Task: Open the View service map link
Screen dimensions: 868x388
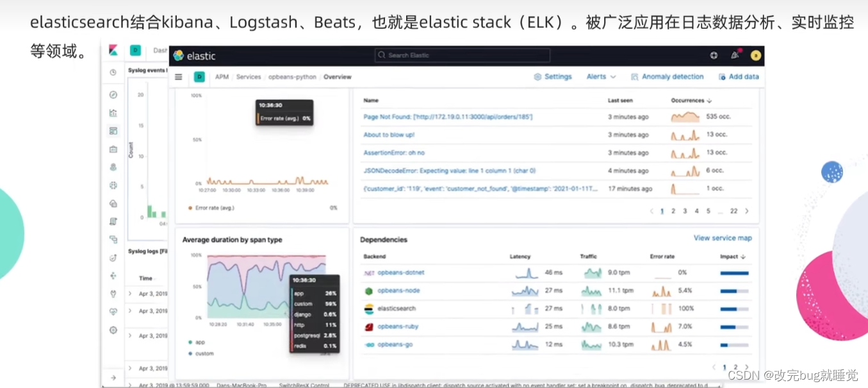Action: [x=723, y=238]
